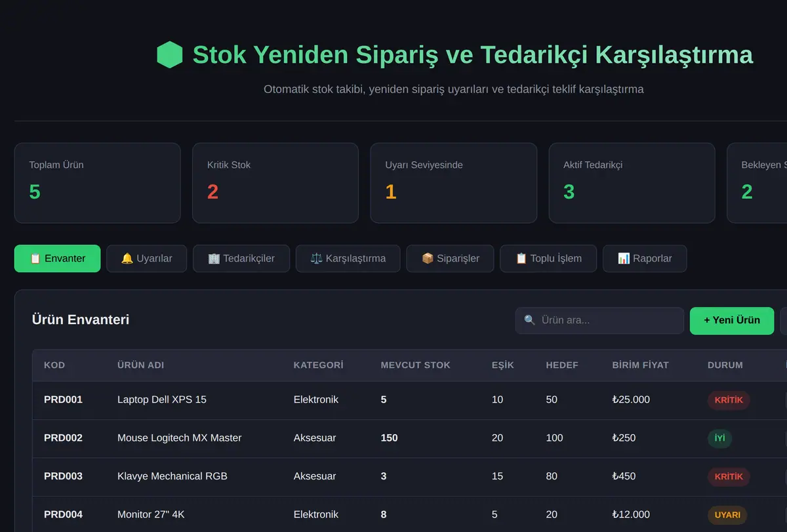Switch to the Raporlar tab
Image resolution: width=787 pixels, height=532 pixels.
point(645,258)
